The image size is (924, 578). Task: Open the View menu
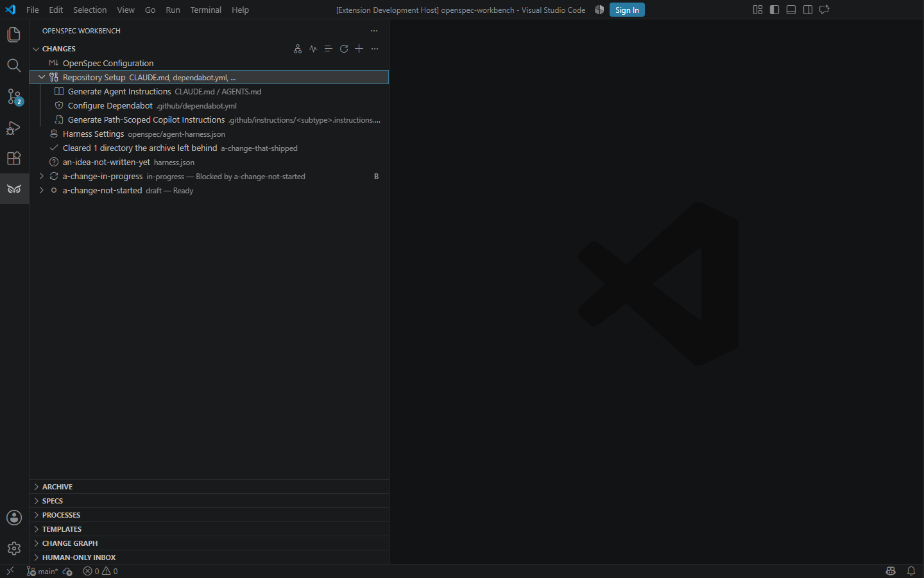126,10
